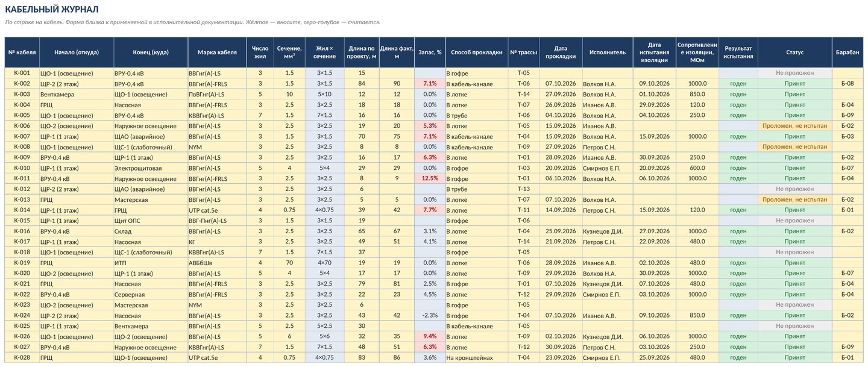Select route number cell 'Т-11'
The height and width of the screenshot is (367, 868).
[x=524, y=210]
